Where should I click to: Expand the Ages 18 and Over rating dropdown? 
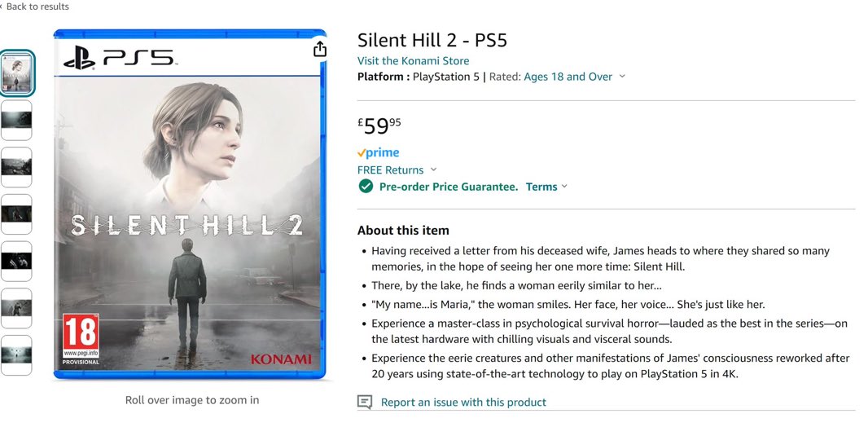622,77
